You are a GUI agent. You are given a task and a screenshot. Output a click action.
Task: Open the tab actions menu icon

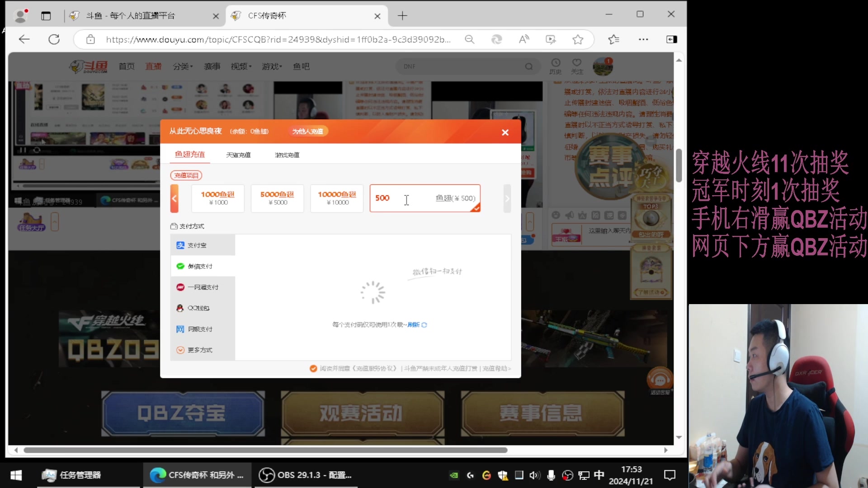[46, 16]
